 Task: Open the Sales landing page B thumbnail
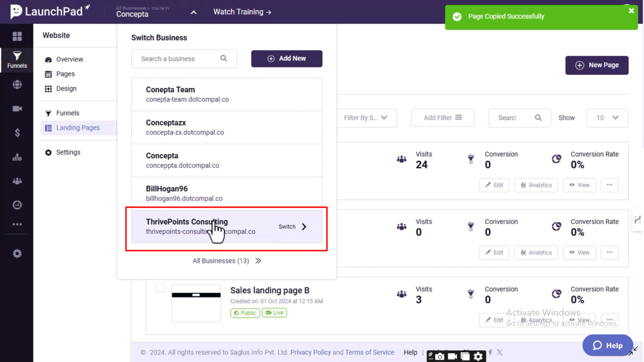[196, 303]
